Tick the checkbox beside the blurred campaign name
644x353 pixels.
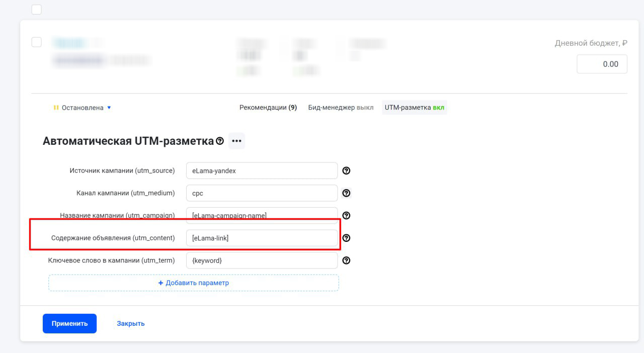37,42
